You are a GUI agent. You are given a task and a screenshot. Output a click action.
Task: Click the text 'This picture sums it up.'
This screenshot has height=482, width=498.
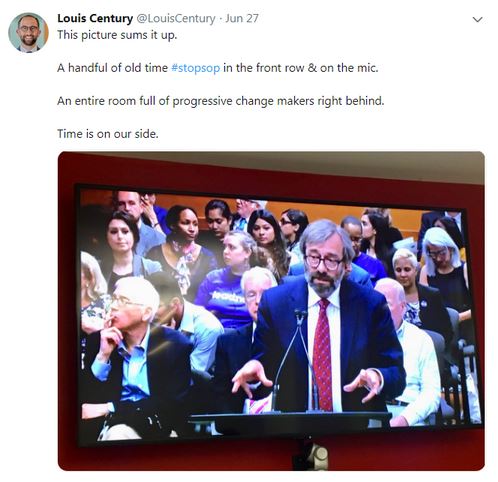(x=117, y=35)
